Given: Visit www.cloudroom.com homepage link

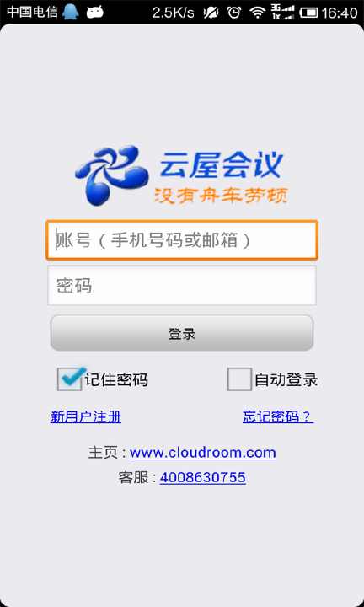Looking at the screenshot, I should [203, 453].
